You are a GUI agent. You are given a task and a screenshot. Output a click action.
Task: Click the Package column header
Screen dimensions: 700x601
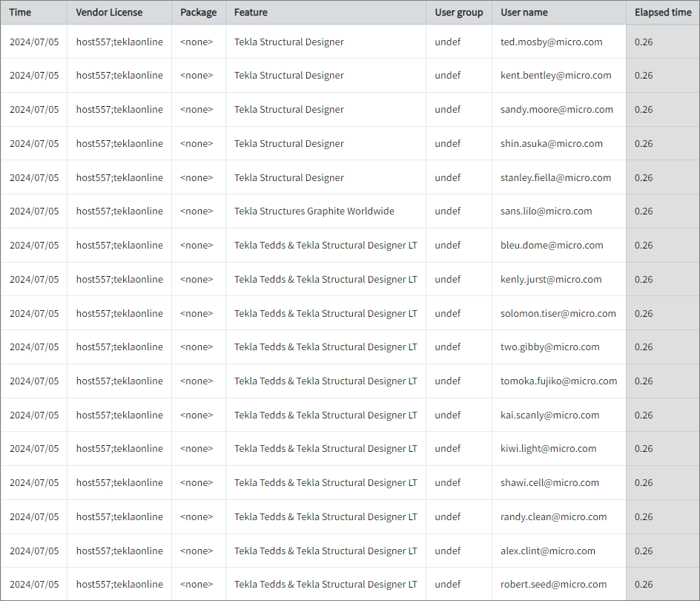198,12
